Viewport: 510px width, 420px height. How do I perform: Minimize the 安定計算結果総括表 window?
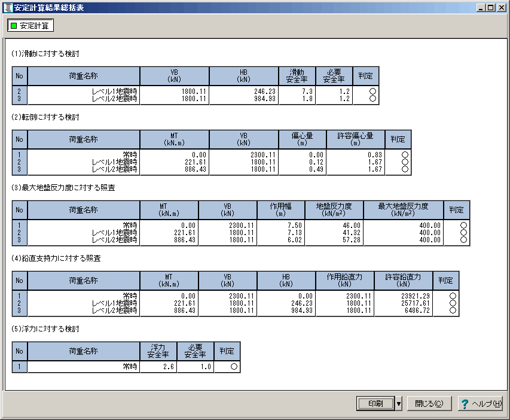(481, 8)
